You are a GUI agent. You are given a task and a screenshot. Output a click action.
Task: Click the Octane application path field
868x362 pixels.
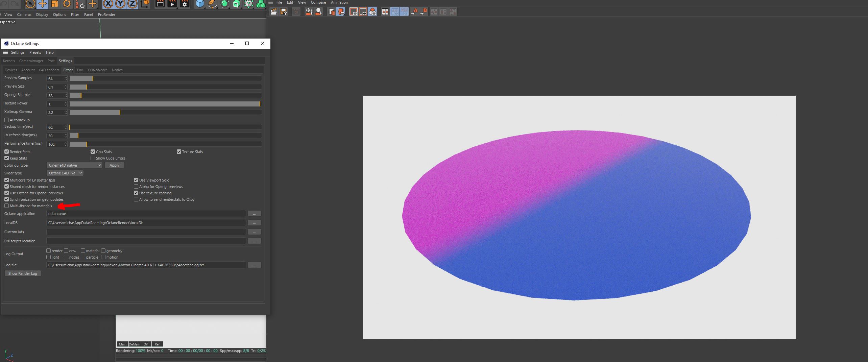pos(146,214)
